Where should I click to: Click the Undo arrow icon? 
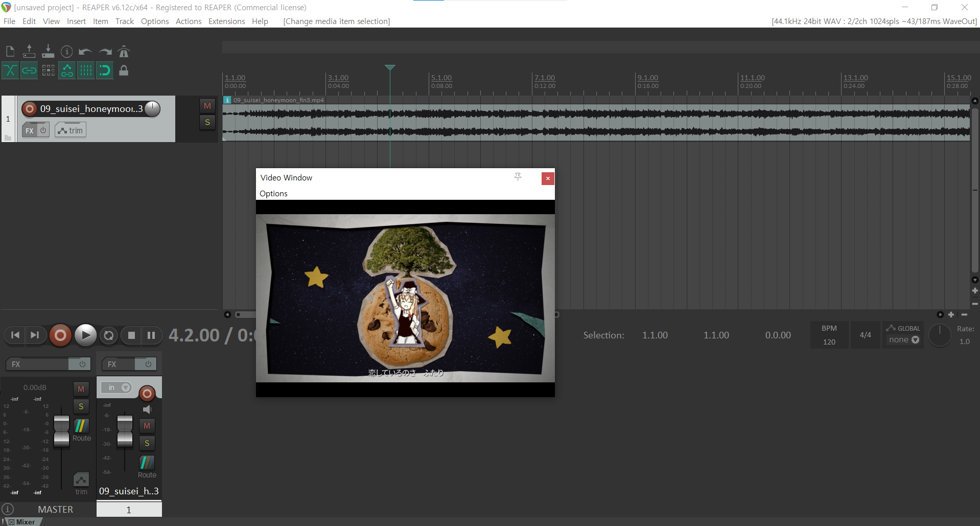85,51
